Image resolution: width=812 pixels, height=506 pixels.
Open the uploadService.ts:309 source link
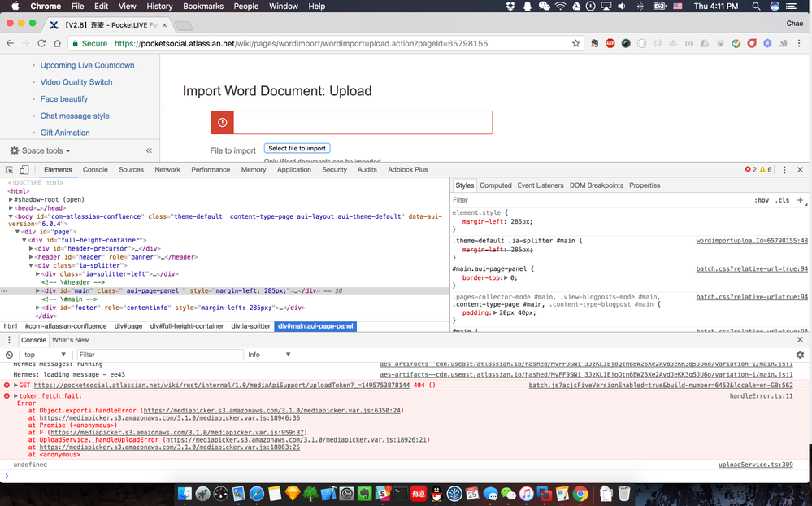click(x=756, y=465)
